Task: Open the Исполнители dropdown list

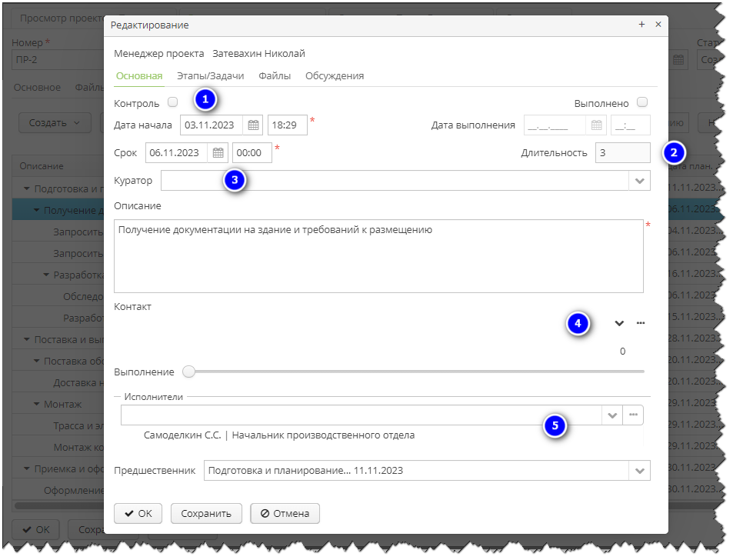Action: (612, 415)
